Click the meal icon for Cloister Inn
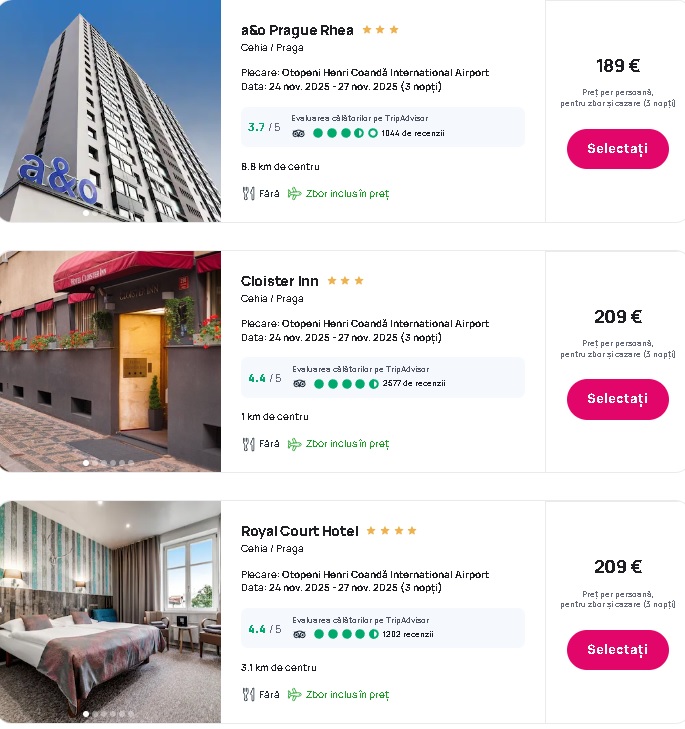 248,444
